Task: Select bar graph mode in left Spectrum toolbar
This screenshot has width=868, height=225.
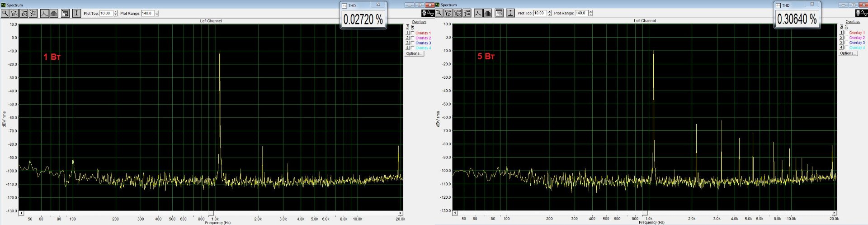Action: [54, 13]
